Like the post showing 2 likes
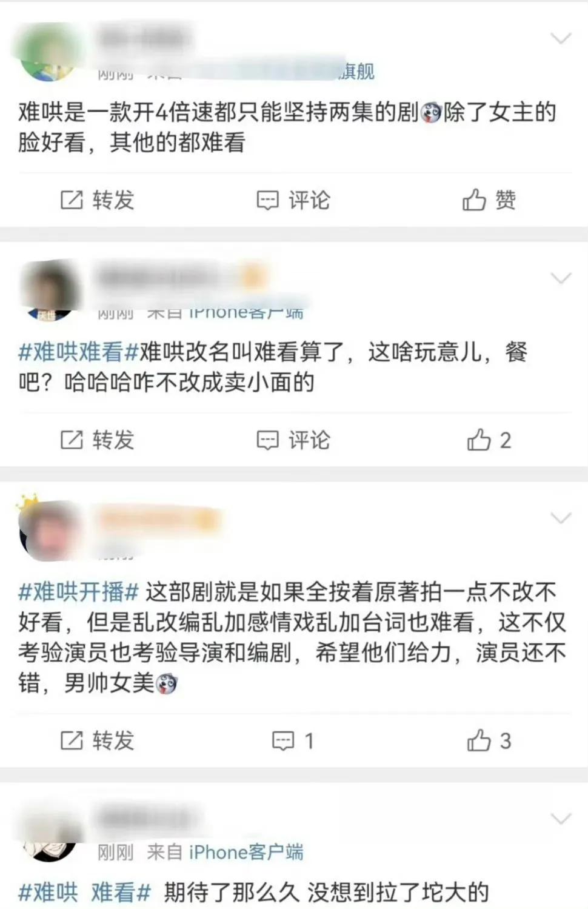 [x=489, y=440]
